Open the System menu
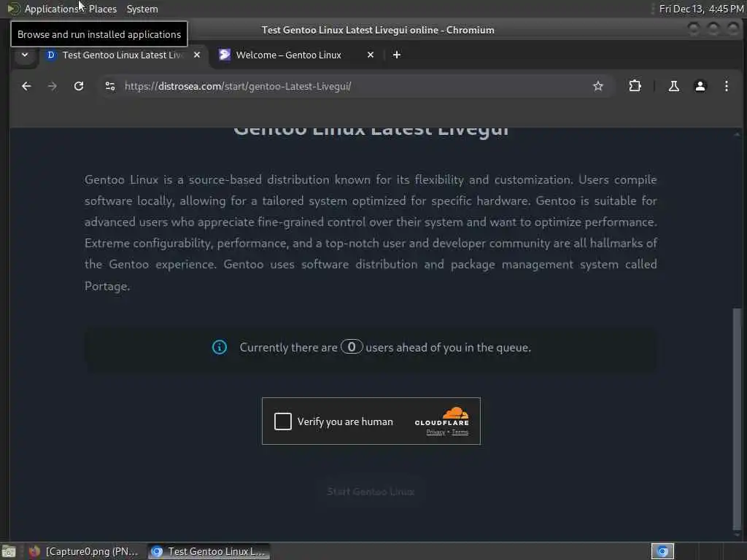The height and width of the screenshot is (560, 747). click(142, 9)
